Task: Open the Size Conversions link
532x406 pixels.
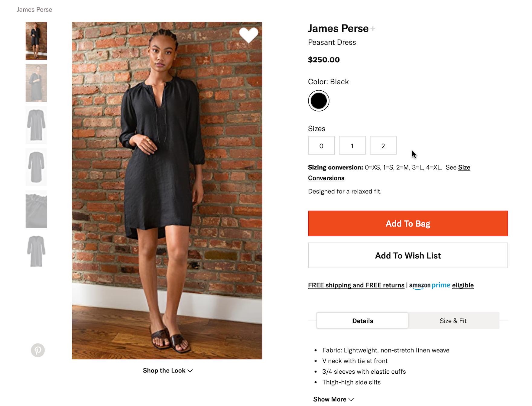Action: click(326, 178)
